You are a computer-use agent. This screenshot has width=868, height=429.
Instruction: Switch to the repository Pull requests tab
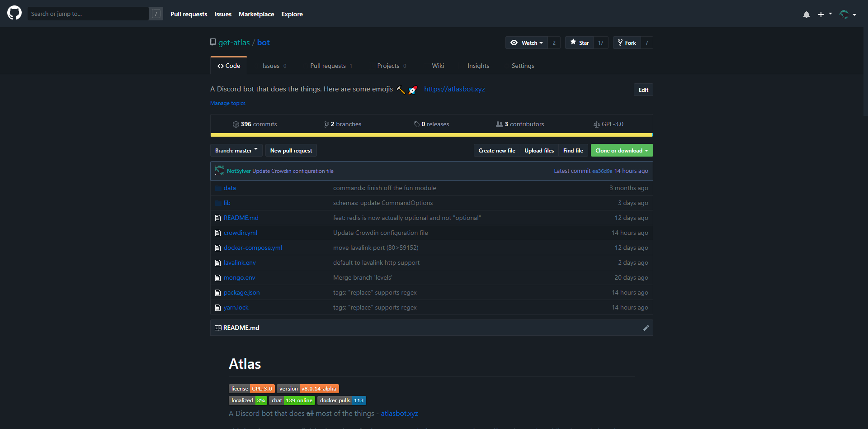point(331,66)
